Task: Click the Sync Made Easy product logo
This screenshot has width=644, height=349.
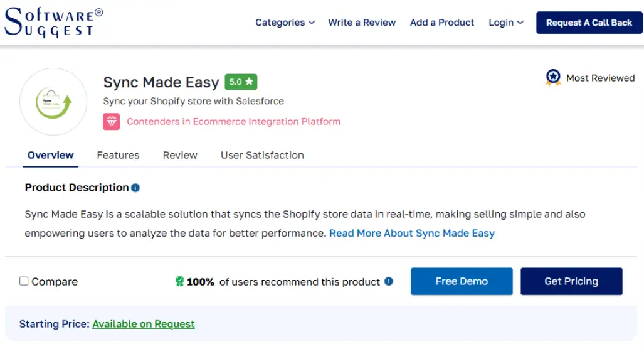Action: (53, 102)
